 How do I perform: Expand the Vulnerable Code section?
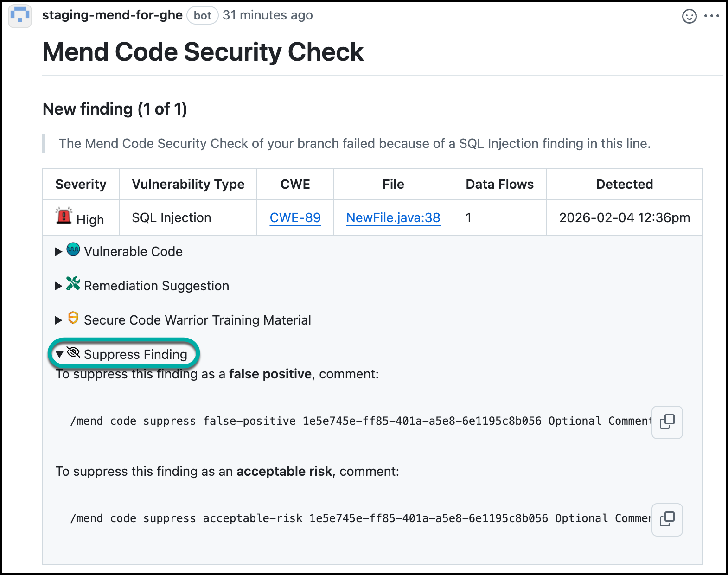coord(119,251)
